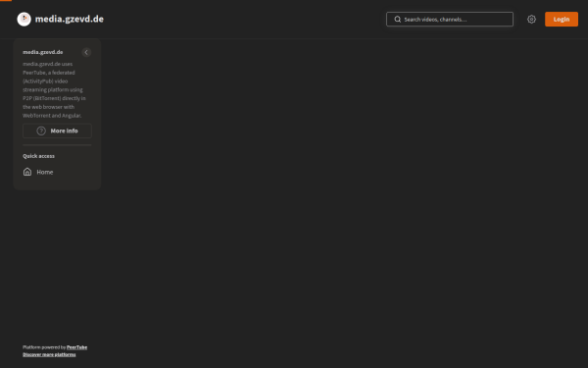588x368 pixels.
Task: Click the PeerTube description paragraph
Action: 54,89
